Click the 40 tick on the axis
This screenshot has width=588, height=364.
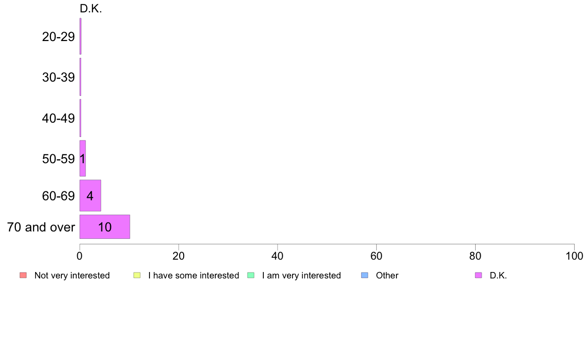click(x=278, y=256)
